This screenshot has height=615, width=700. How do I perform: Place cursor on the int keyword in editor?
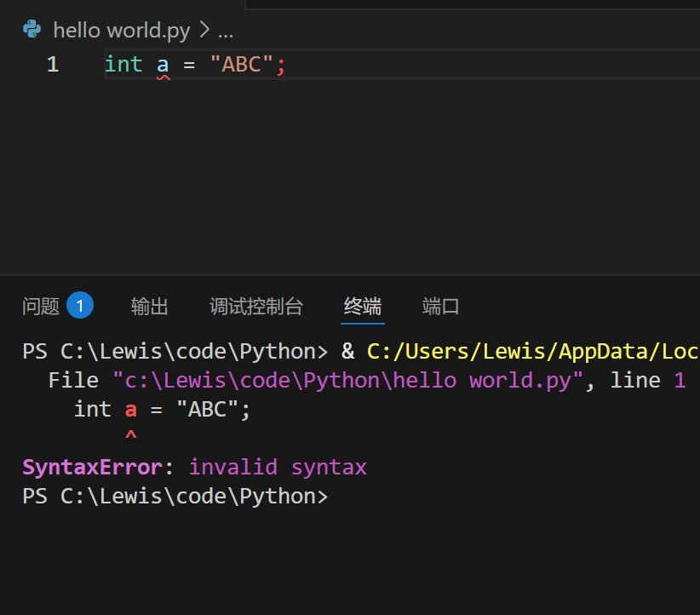point(123,65)
